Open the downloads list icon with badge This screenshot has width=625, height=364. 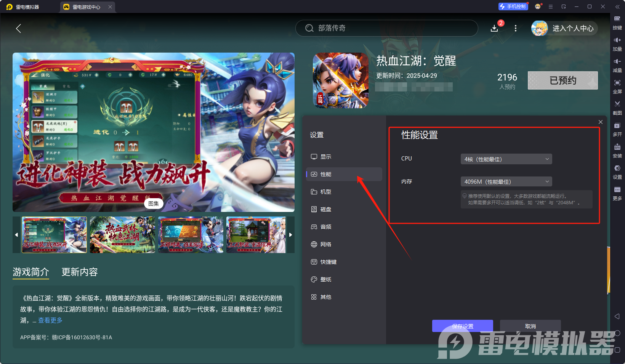[x=494, y=28]
